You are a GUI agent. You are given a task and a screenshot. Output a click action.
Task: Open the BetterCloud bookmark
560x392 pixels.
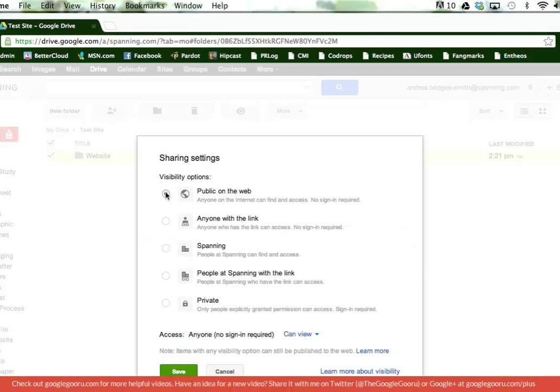46,56
